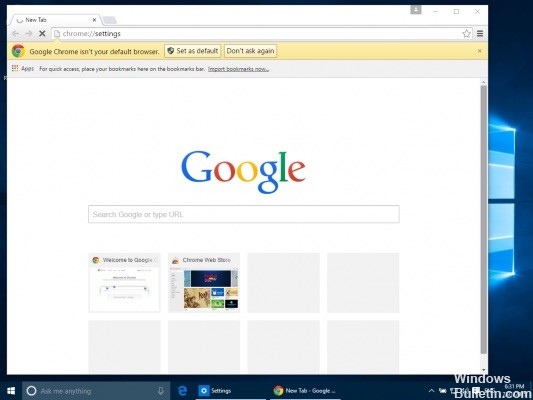Dismiss the default browser infobar

coord(480,51)
